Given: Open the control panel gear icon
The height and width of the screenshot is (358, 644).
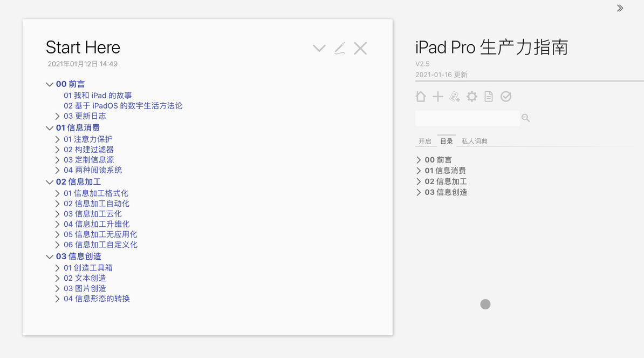Looking at the screenshot, I should click(x=472, y=97).
